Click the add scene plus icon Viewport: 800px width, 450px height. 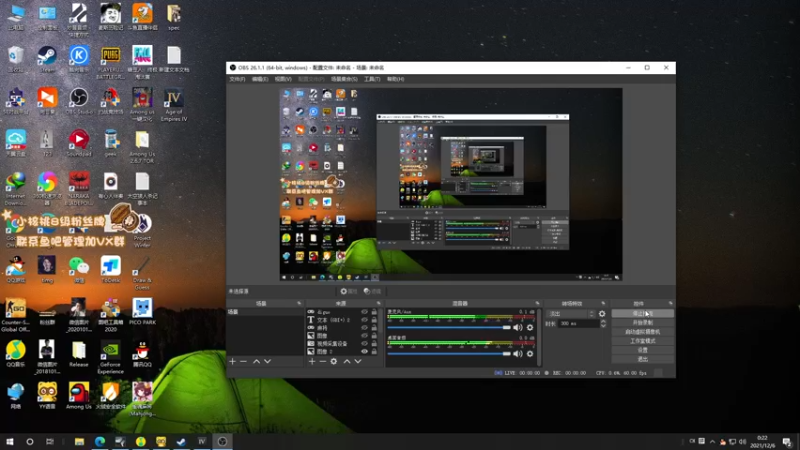pos(233,361)
